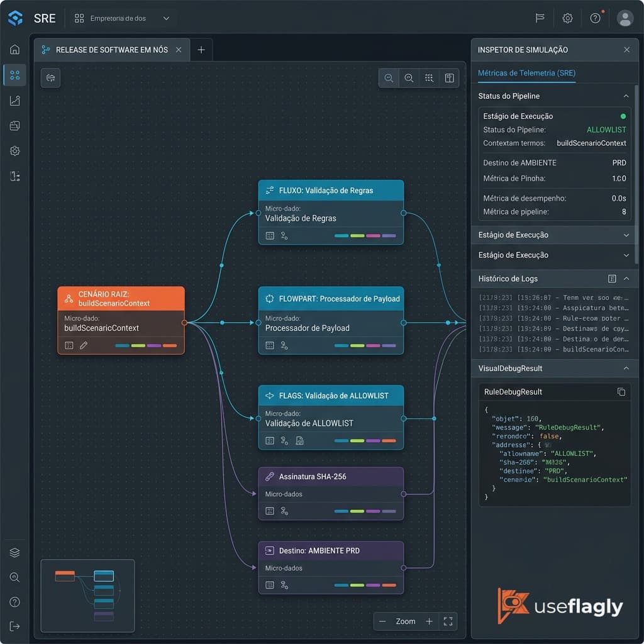This screenshot has width=644, height=644.
Task: Select the node grid view sidebar icon
Action: [x=15, y=75]
